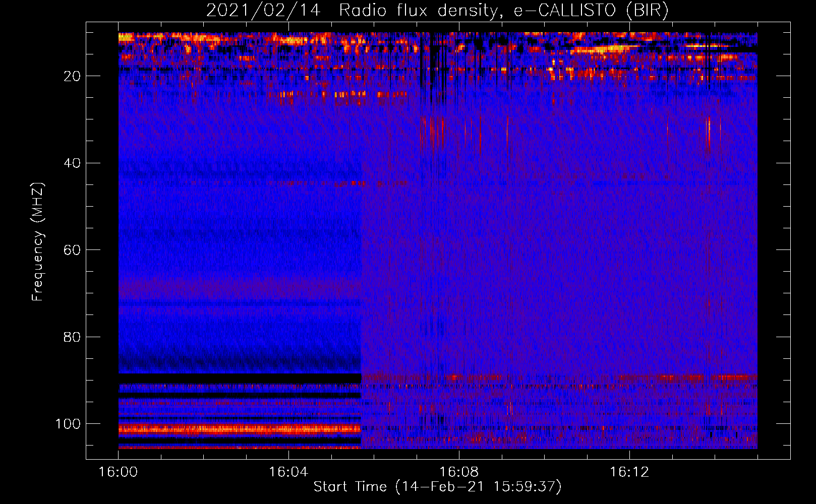Click the 16:12 time tick label
This screenshot has height=504, width=816.
[629, 472]
